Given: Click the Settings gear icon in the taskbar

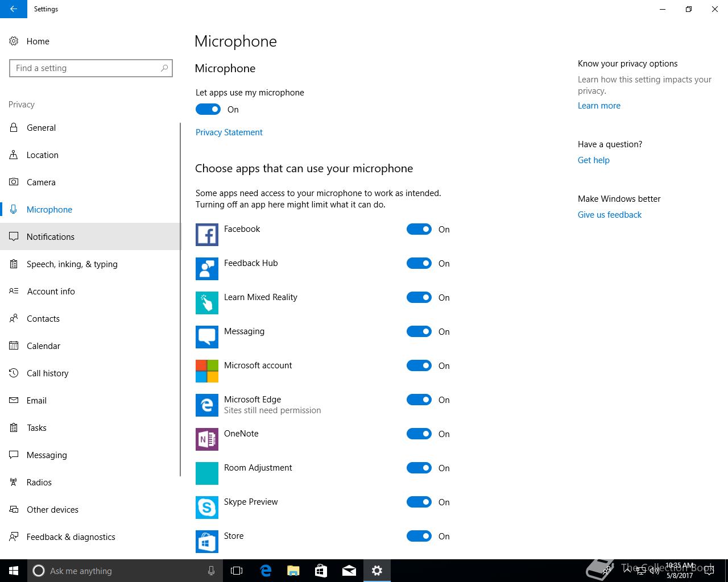Looking at the screenshot, I should (377, 571).
